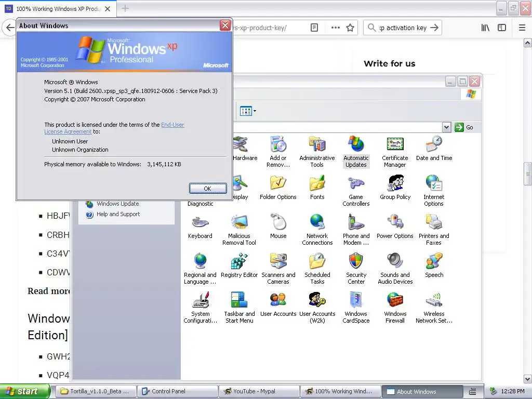
Task: Switch to Control Panel taskbar item
Action: (x=178, y=391)
